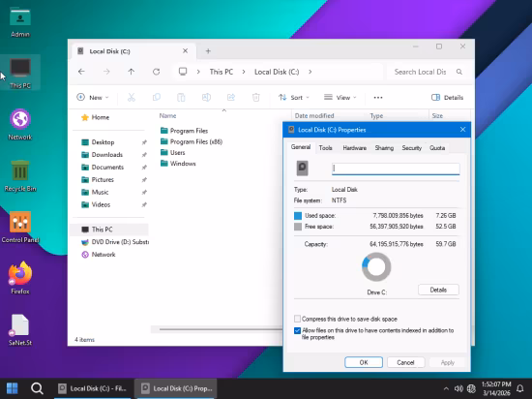Click the disk usage Details button
Screen dimensions: 532x399
(x=438, y=290)
